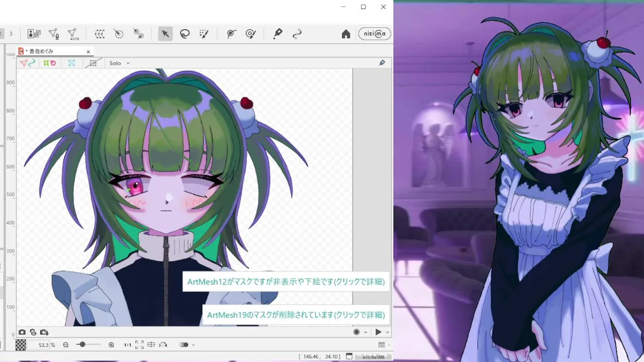Minimize the editor window
The height and width of the screenshot is (362, 644).
pos(343,7)
